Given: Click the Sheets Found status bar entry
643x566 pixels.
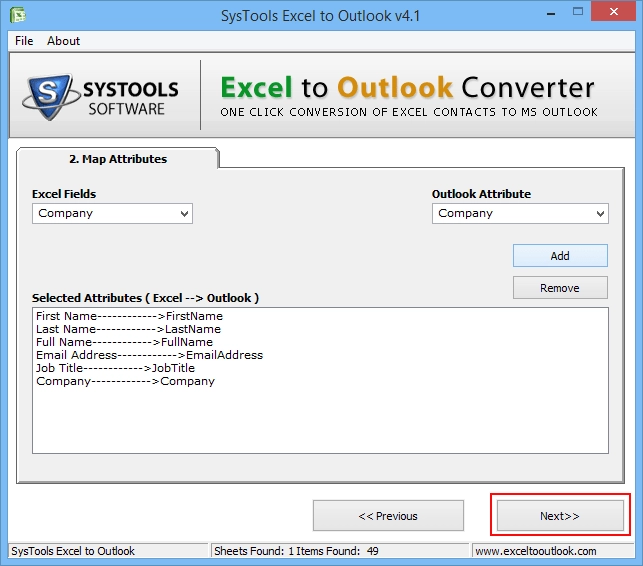Looking at the screenshot, I should (296, 551).
